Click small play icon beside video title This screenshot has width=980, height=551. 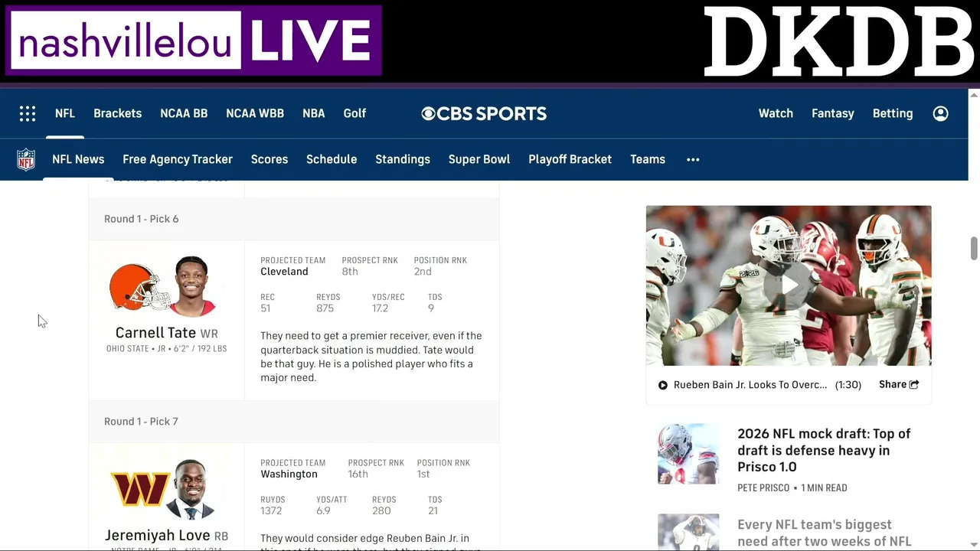663,385
